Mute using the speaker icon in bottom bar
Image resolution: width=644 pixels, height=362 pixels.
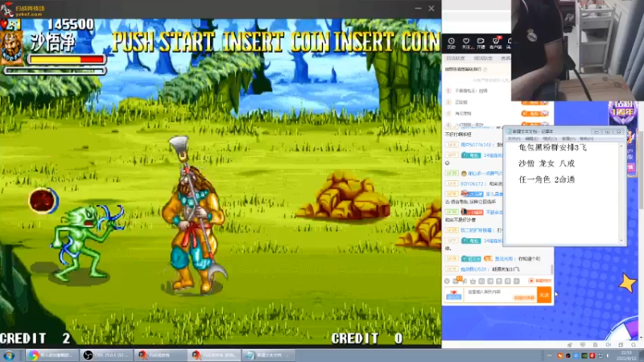coord(609,345)
